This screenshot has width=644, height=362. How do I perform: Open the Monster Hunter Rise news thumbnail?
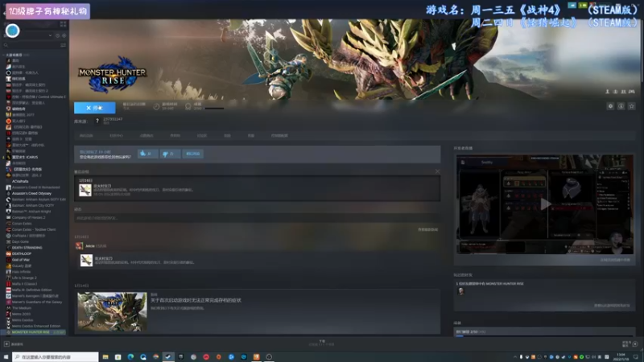click(x=112, y=311)
